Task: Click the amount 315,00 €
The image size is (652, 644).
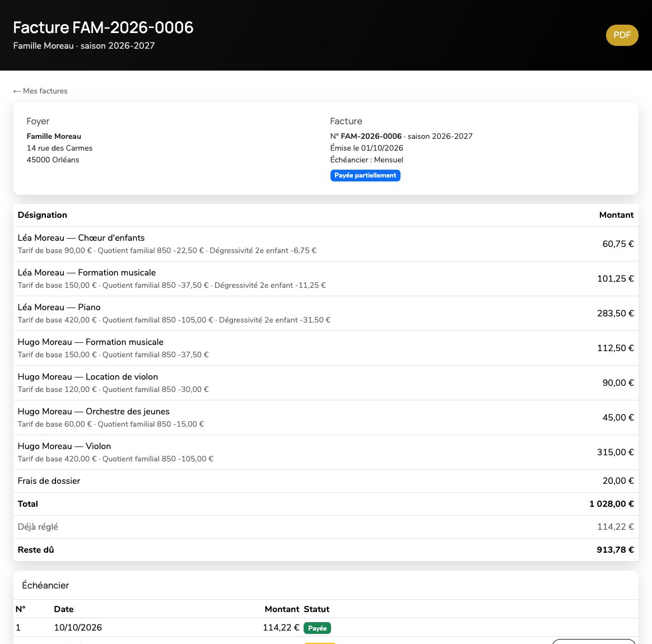Action: [x=616, y=452]
